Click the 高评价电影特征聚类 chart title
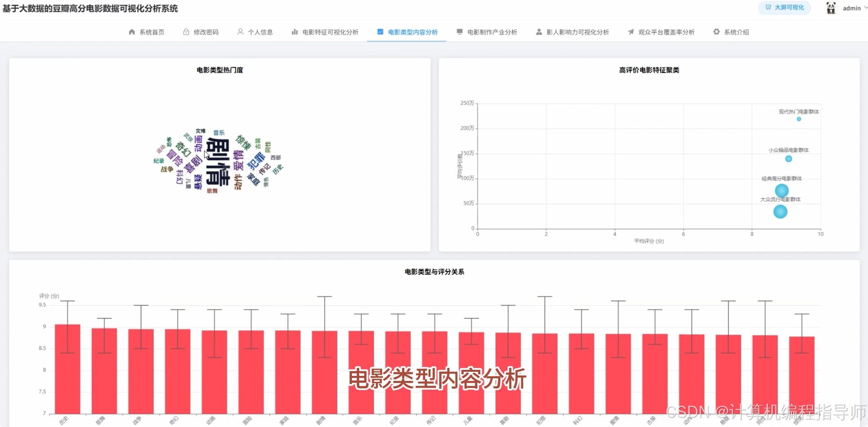Viewport: 868px width, 427px height. click(x=649, y=70)
